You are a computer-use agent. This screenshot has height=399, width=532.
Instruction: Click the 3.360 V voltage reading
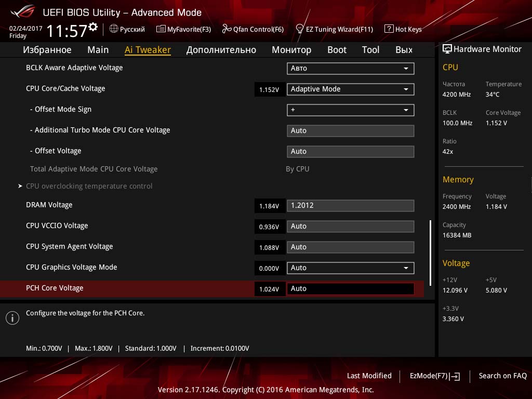pos(453,319)
